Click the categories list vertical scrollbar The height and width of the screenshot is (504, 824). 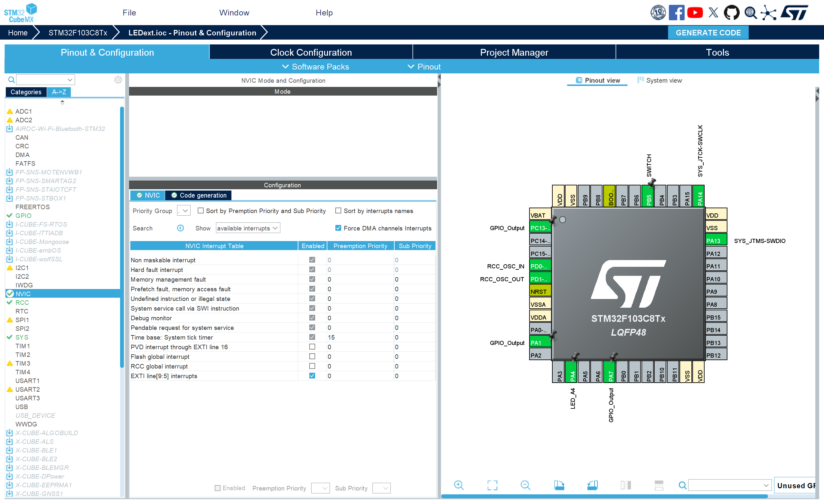click(122, 237)
